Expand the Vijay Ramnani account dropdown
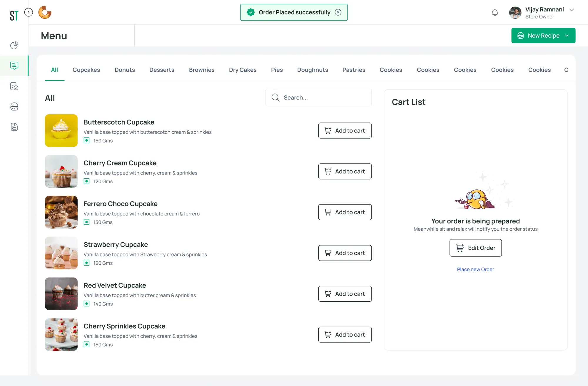 [x=572, y=10]
